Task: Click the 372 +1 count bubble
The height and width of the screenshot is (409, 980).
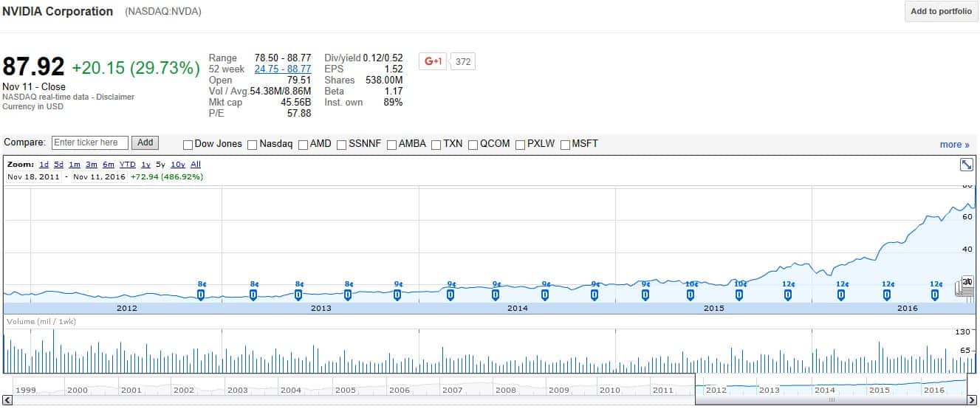Action: (x=463, y=61)
